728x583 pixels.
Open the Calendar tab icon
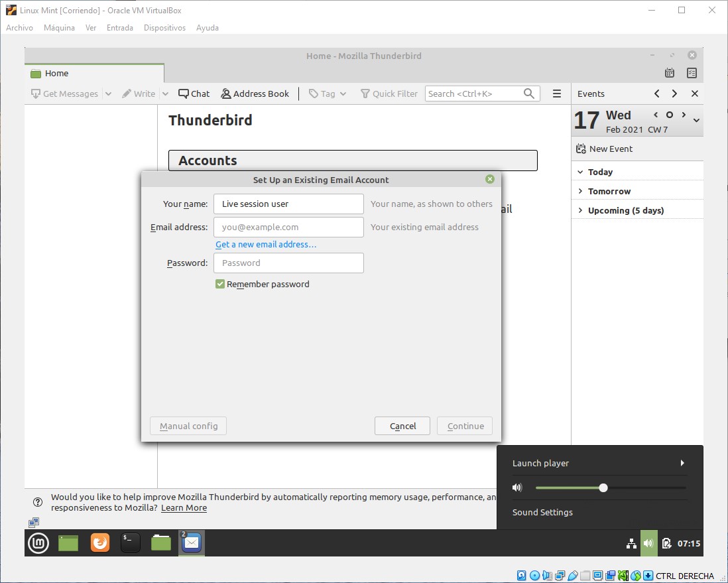[x=670, y=73]
